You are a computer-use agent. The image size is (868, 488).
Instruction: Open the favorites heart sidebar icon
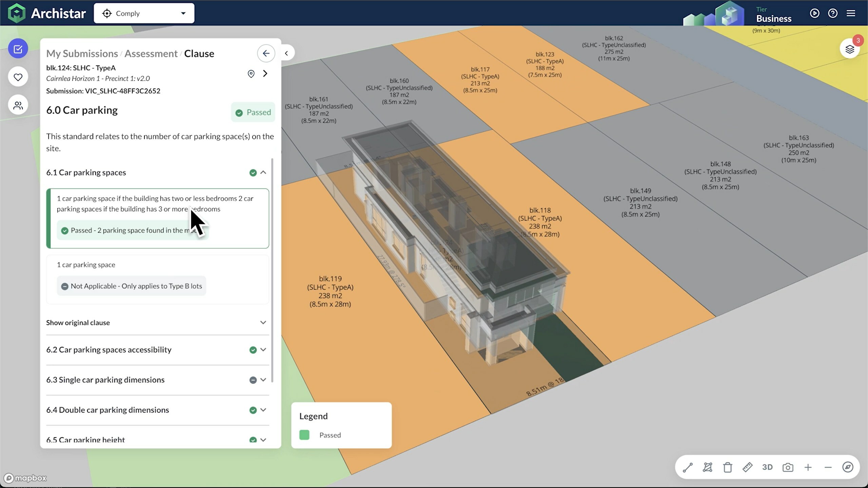pos(18,77)
